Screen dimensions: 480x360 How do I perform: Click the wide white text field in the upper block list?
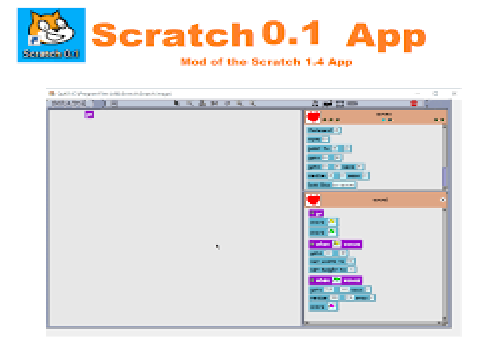pyautogui.click(x=343, y=185)
